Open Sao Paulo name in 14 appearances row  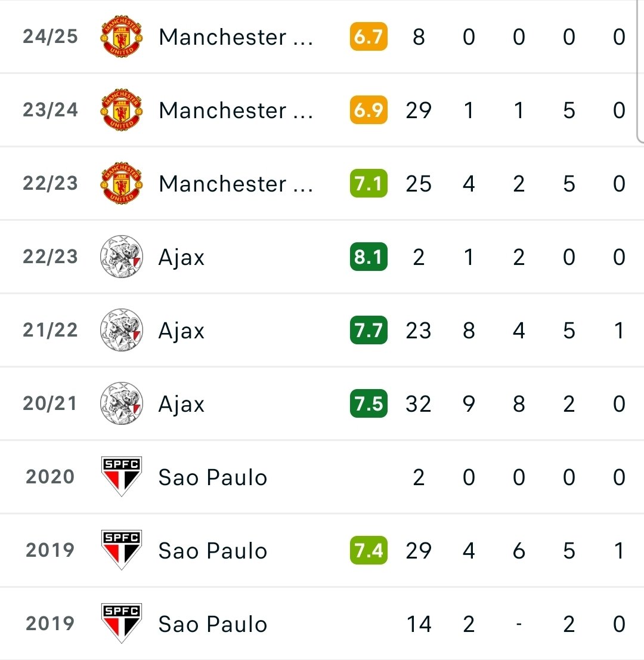point(213,624)
